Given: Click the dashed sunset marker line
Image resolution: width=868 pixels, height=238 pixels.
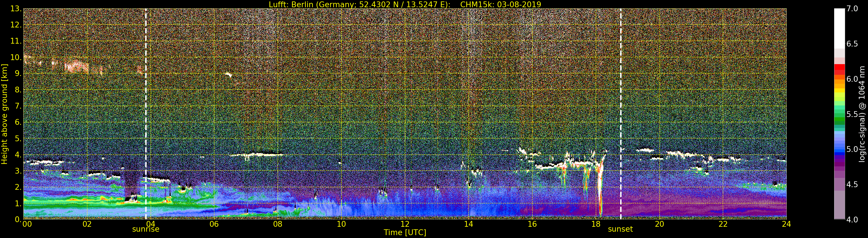Looking at the screenshot, I should point(620,114).
